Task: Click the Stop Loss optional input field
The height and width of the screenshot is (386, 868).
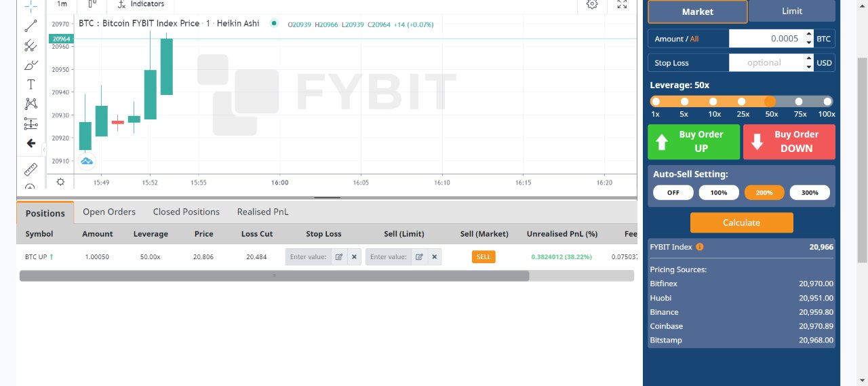Action: tap(766, 63)
